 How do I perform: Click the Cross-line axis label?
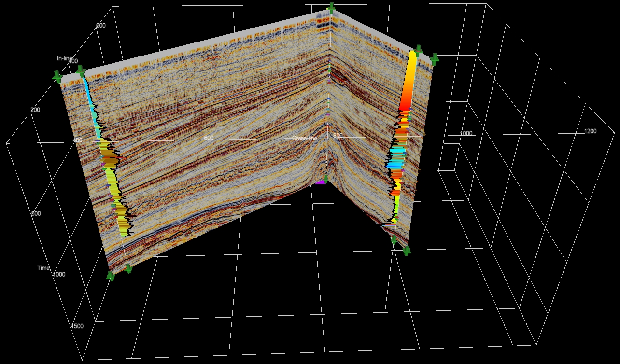[304, 138]
